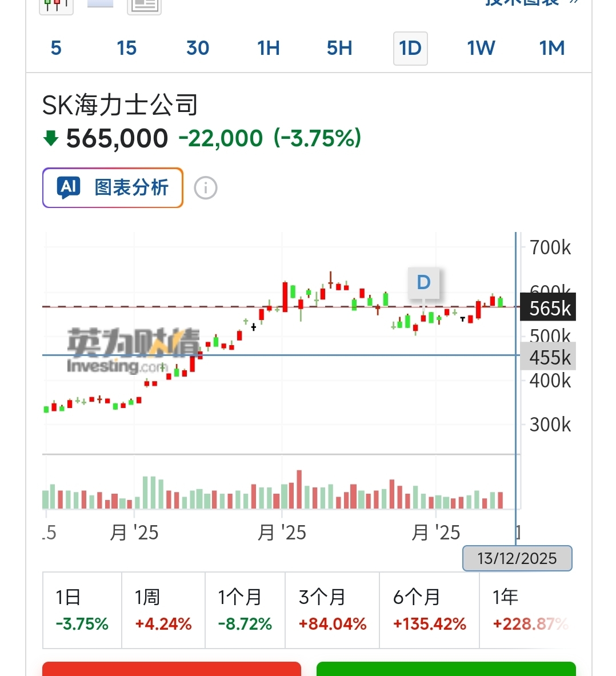Click the 13/12/2025 date label

(x=517, y=558)
